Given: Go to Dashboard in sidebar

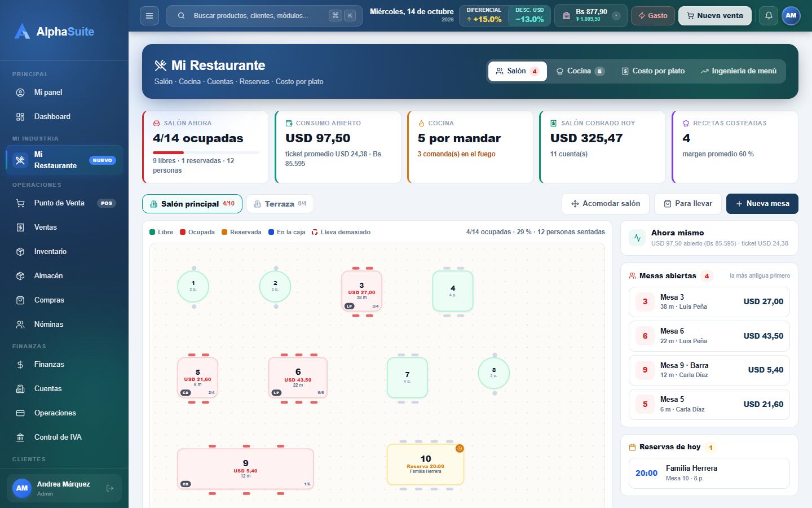Looking at the screenshot, I should click(x=64, y=117).
